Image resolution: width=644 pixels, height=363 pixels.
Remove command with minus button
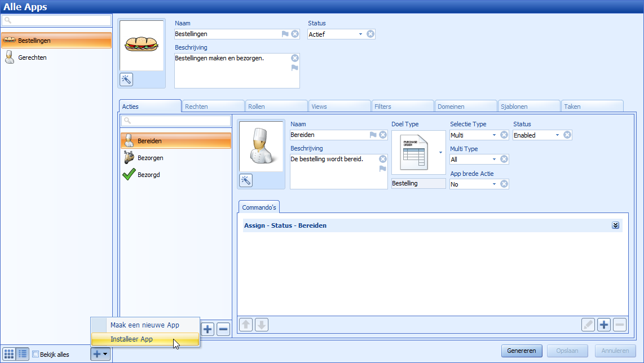coord(620,325)
